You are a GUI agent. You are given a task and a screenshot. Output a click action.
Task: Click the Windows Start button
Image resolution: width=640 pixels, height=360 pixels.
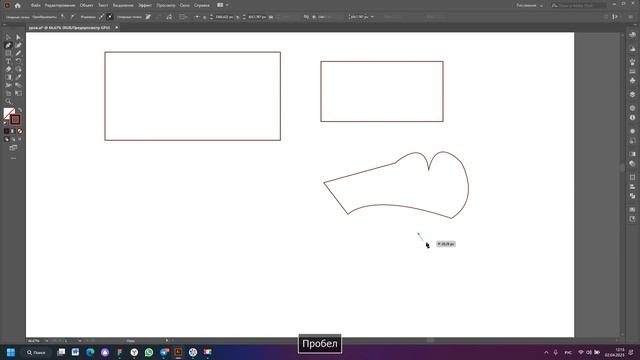pyautogui.click(x=11, y=352)
